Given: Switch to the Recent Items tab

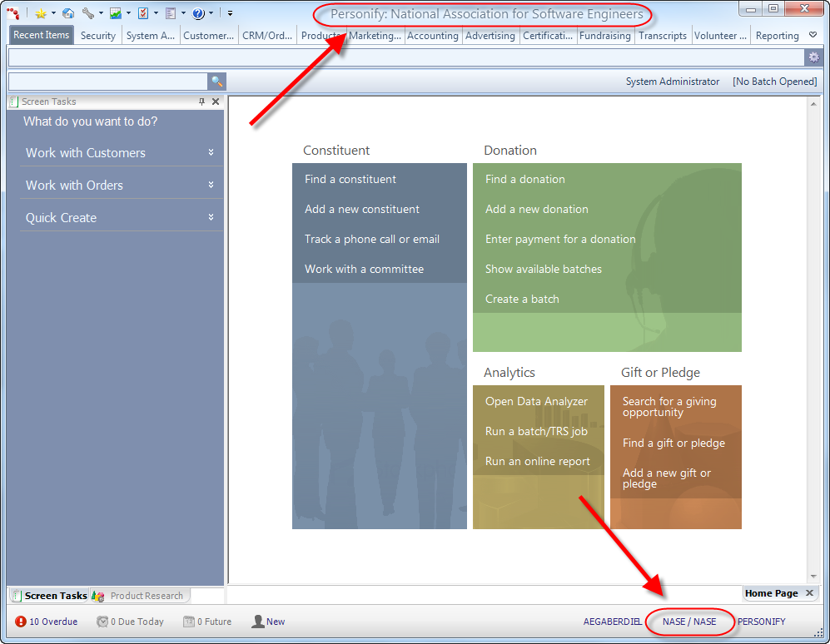Looking at the screenshot, I should (x=42, y=35).
